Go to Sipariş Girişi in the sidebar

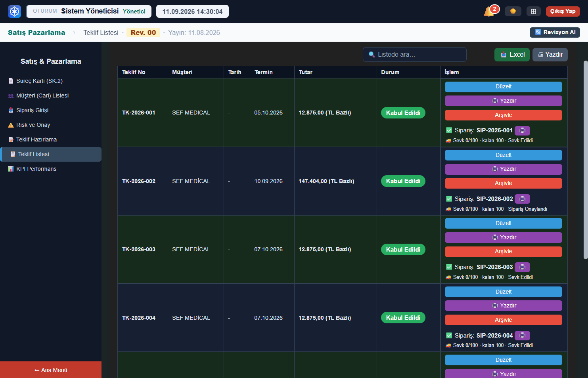pyautogui.click(x=51, y=110)
